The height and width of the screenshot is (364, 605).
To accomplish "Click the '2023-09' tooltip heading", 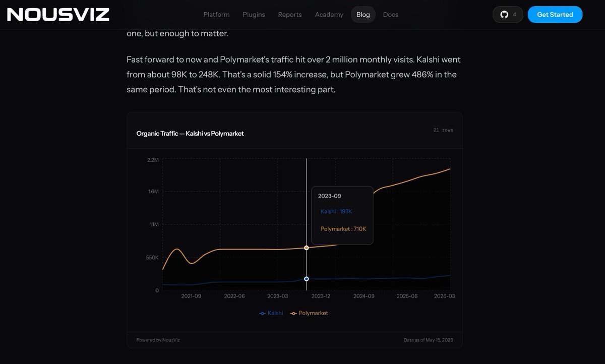I will pos(329,196).
